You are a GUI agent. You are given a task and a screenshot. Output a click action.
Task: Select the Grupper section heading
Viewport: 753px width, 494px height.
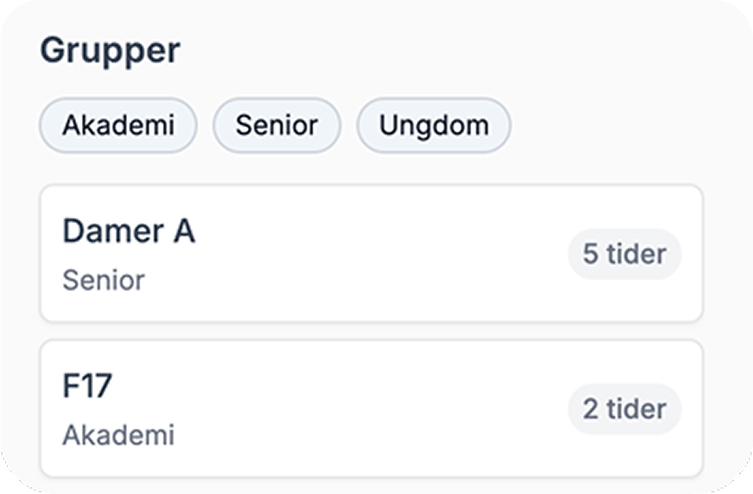tap(110, 50)
